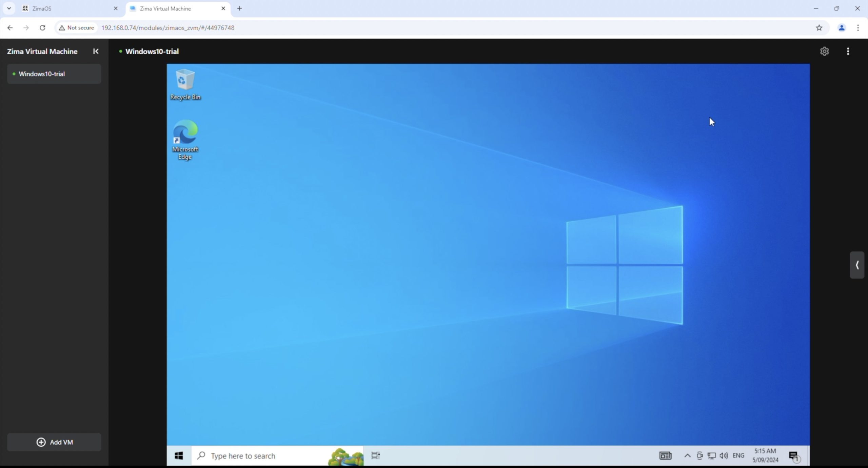The width and height of the screenshot is (868, 468).
Task: Expand the right-edge side panel handle
Action: click(857, 265)
